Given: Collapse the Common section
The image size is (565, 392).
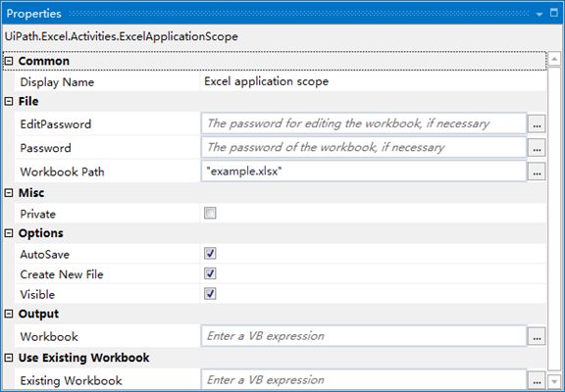Looking at the screenshot, I should [9, 61].
